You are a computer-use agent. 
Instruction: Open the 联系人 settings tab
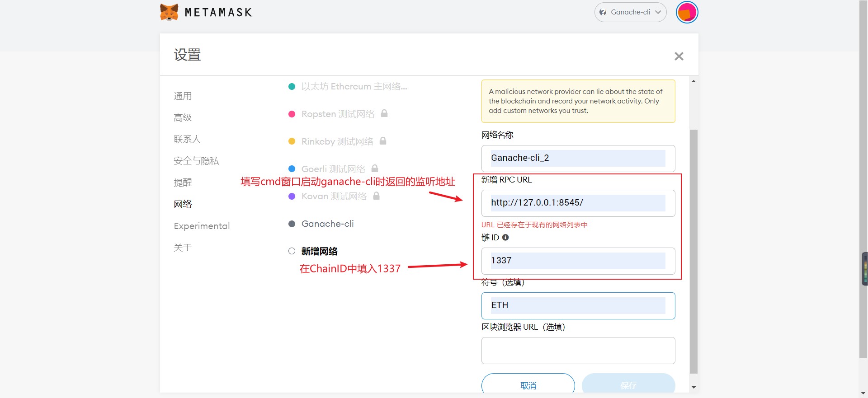187,139
